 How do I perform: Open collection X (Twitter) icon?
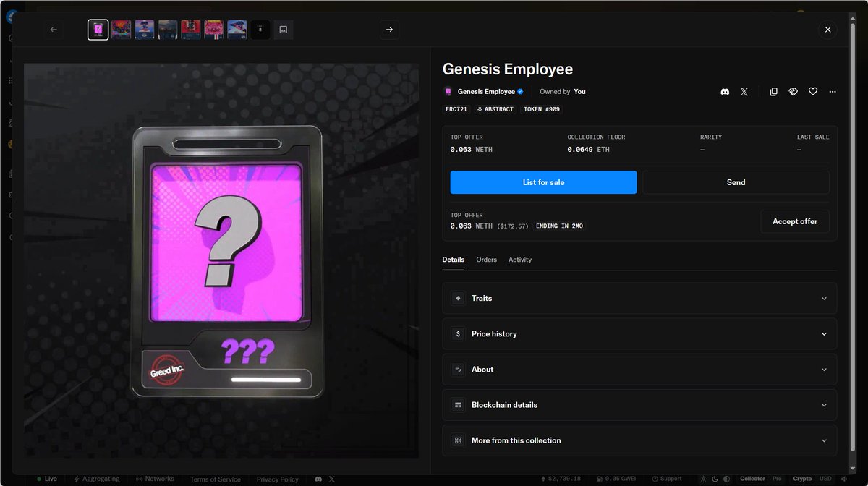coord(744,92)
